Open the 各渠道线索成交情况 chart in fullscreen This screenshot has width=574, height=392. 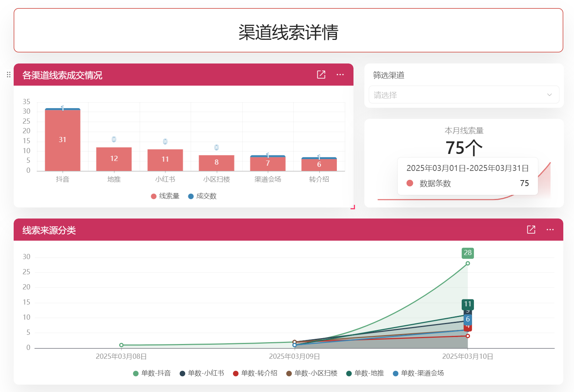click(x=321, y=74)
